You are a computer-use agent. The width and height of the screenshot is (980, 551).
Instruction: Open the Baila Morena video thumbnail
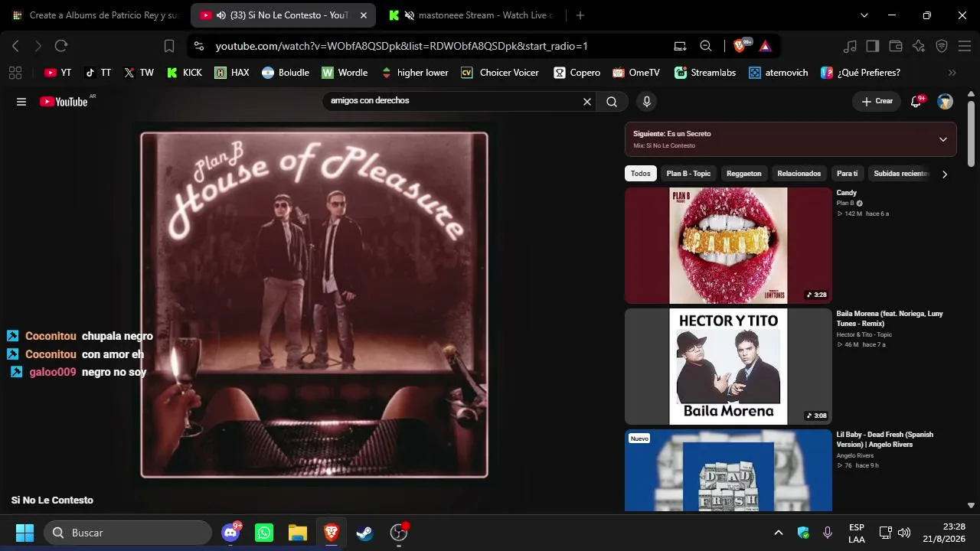728,367
